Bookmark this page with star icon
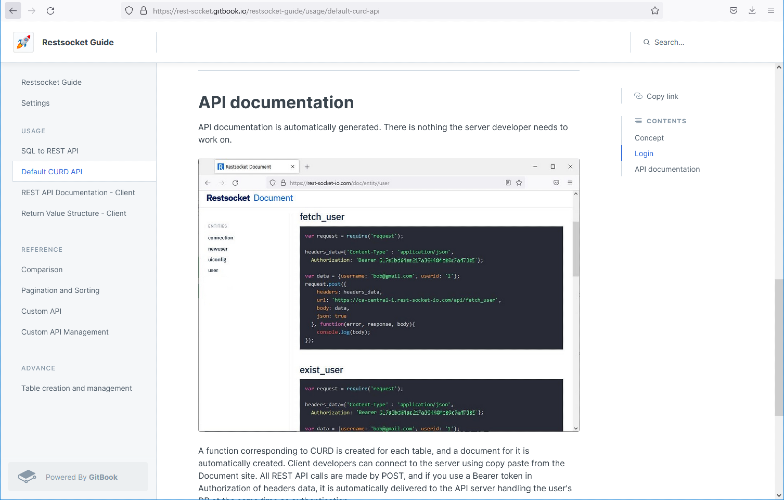The image size is (784, 500). [x=655, y=10]
